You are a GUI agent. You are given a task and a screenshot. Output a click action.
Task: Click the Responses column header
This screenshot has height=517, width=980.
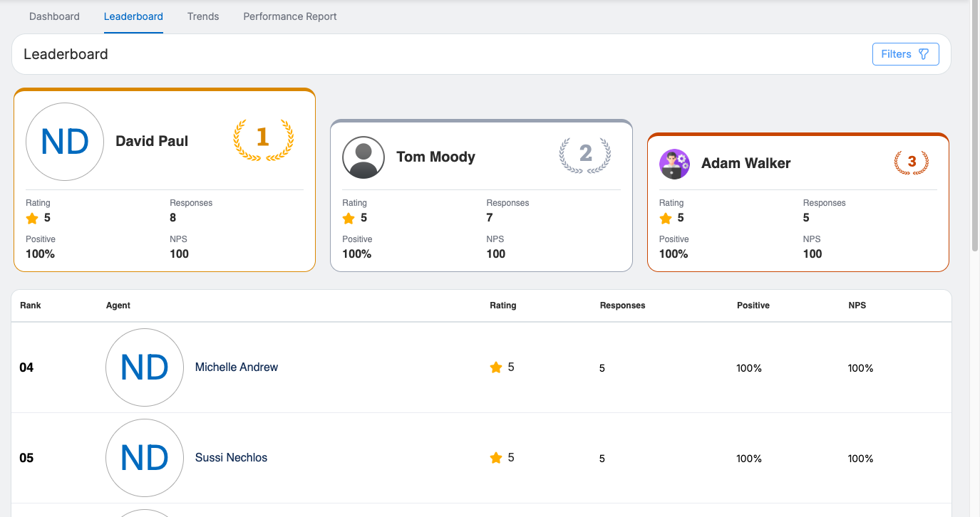tap(622, 305)
